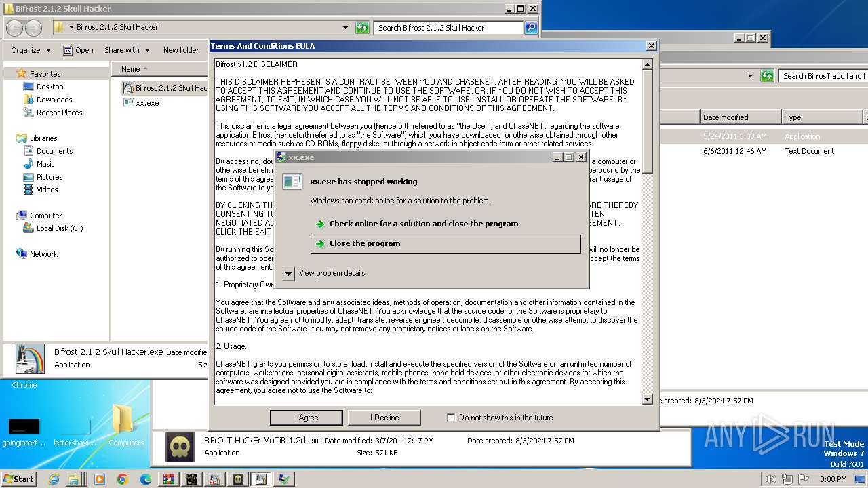Select the Text Document row in the back window
This screenshot has height=488, width=868.
click(763, 151)
